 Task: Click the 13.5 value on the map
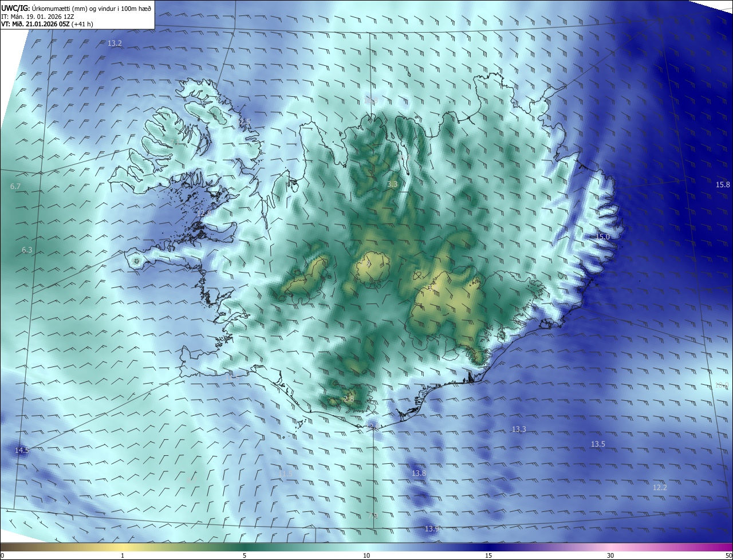(x=598, y=444)
